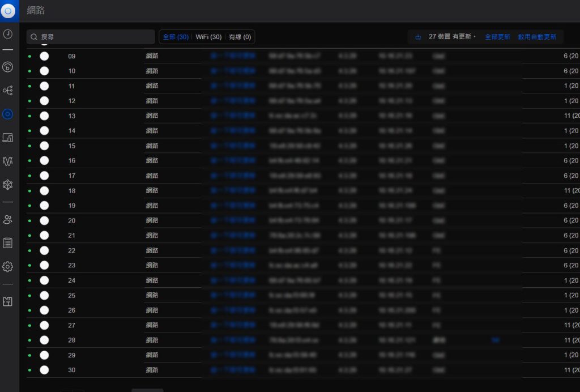Click the device icon in row 18
Viewport: 580px width, 392px height.
tap(44, 191)
